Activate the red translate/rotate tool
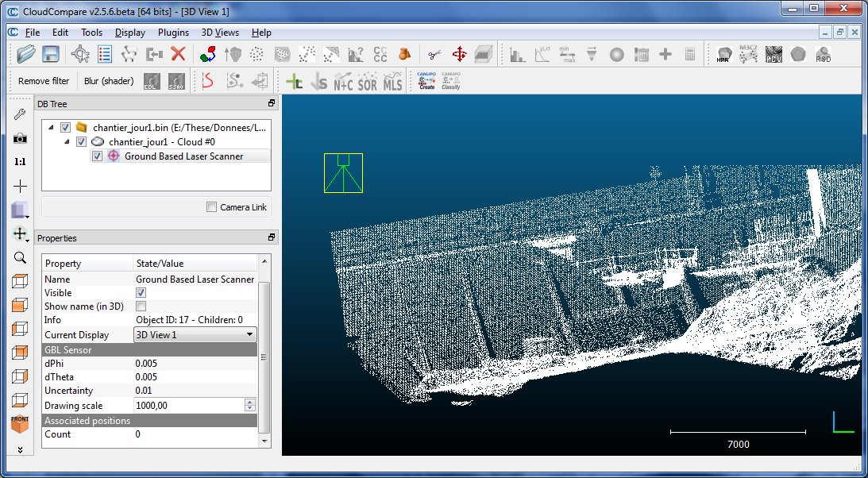 coord(460,54)
